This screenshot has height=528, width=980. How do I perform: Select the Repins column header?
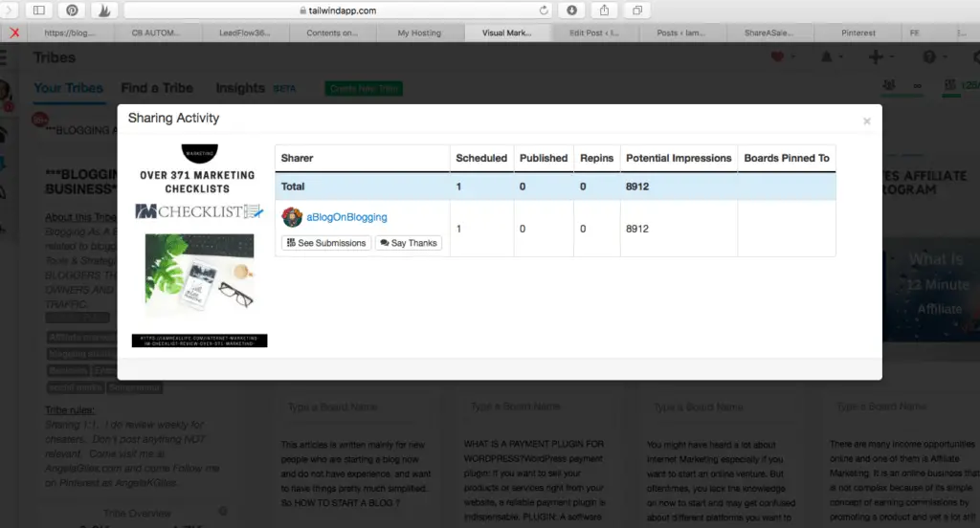tap(596, 158)
